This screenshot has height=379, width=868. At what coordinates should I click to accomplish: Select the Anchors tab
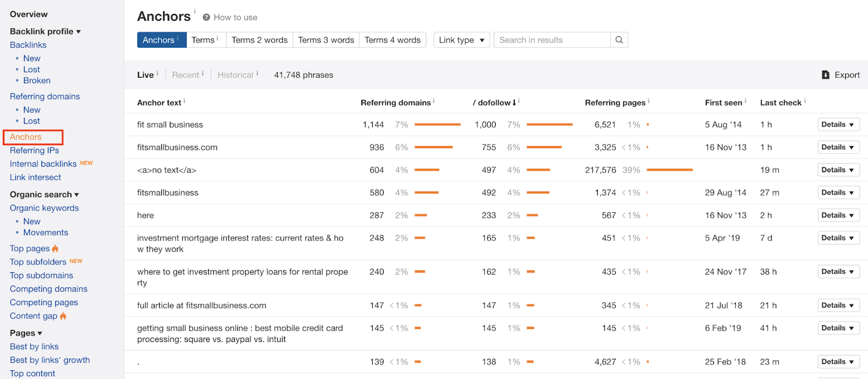coord(162,40)
